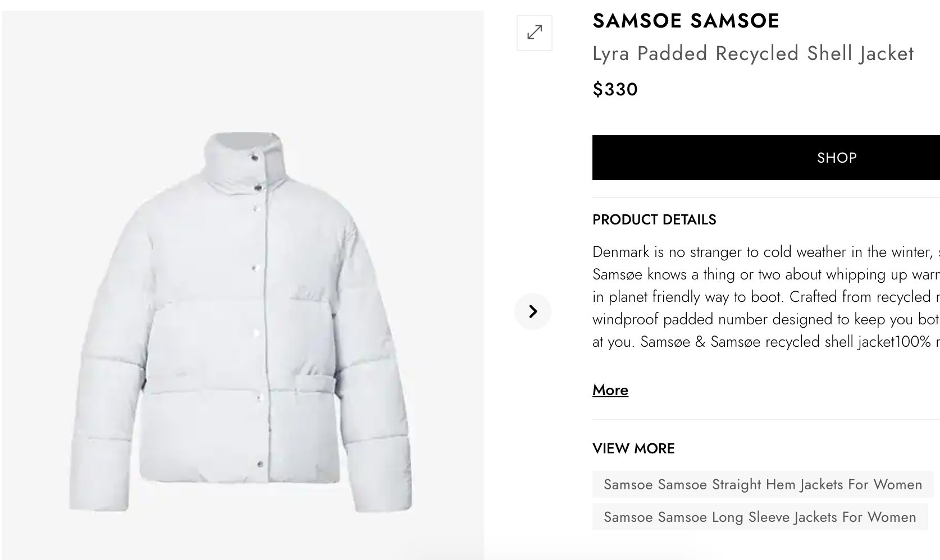Image resolution: width=940 pixels, height=560 pixels.
Task: Expand product details with More link
Action: 610,390
